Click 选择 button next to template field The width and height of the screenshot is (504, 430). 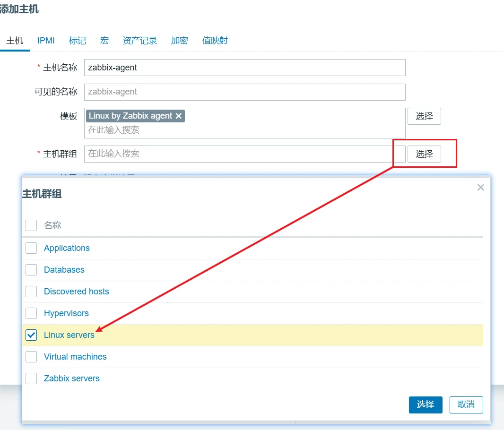point(424,116)
